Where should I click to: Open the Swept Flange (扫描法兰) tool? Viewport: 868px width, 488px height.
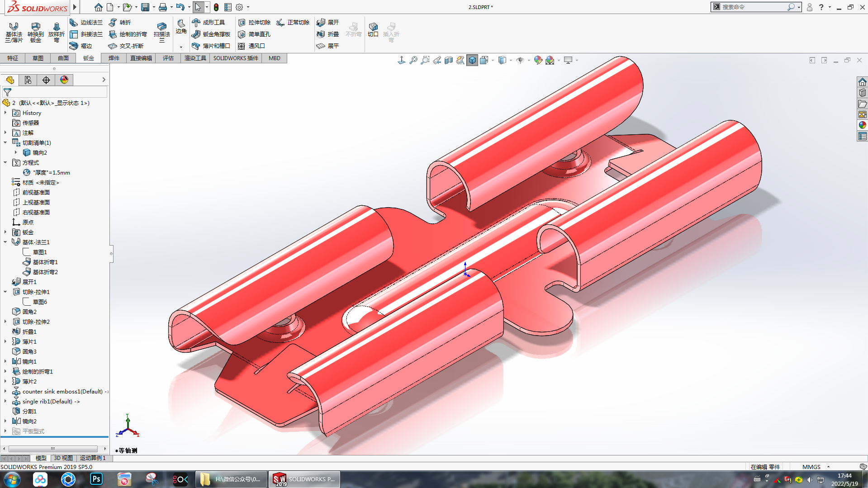point(162,32)
